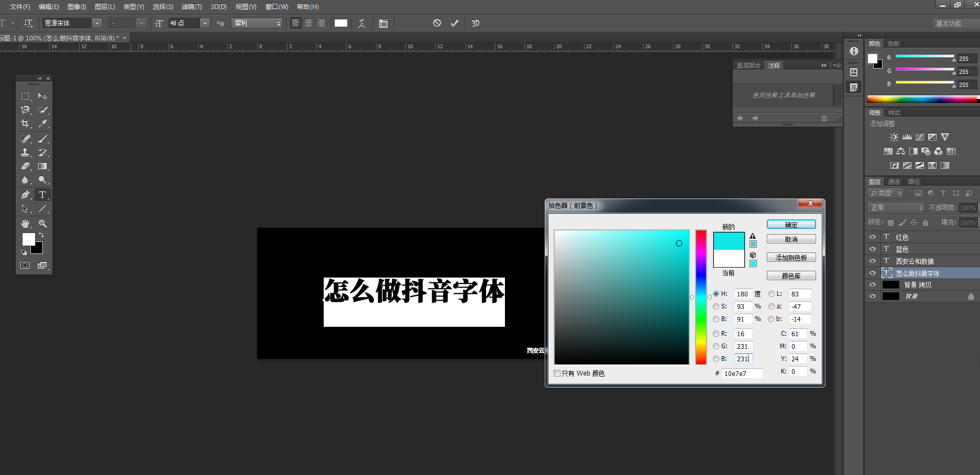Click the hex color input field
Image resolution: width=980 pixels, height=475 pixels.
(742, 373)
